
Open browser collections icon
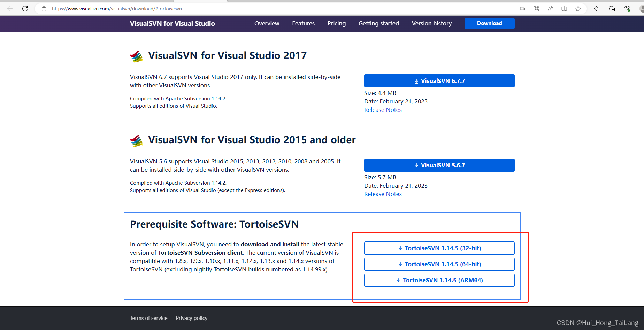pyautogui.click(x=612, y=9)
